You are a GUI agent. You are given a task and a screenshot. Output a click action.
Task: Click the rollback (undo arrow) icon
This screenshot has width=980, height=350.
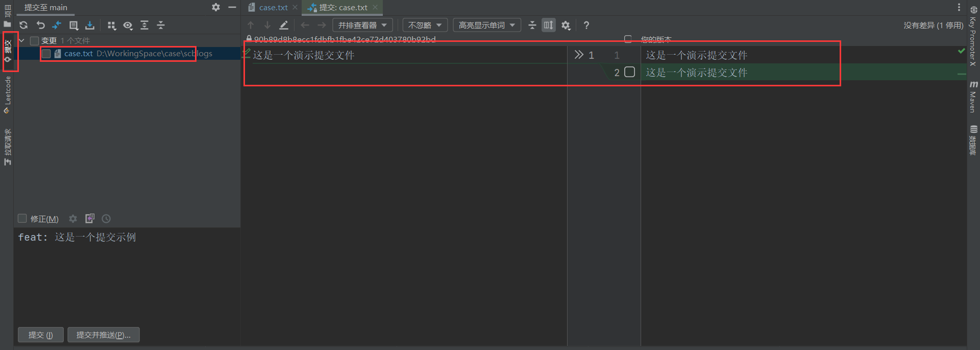pos(40,25)
